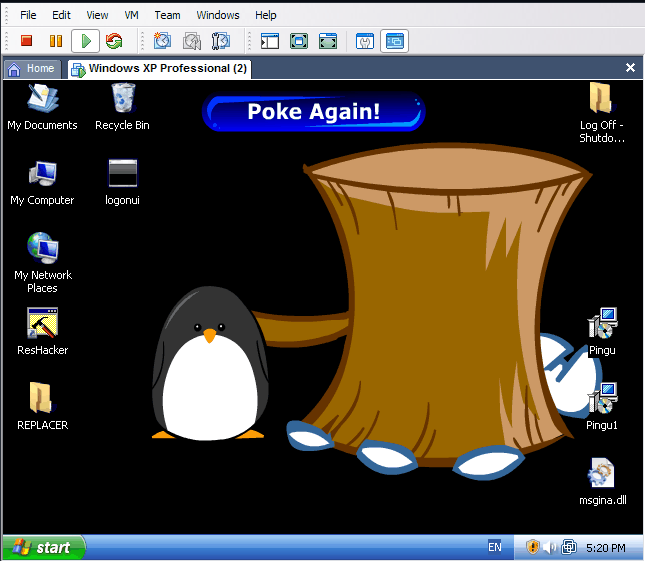The image size is (645, 561).
Task: Open the Edit menu
Action: [x=61, y=15]
